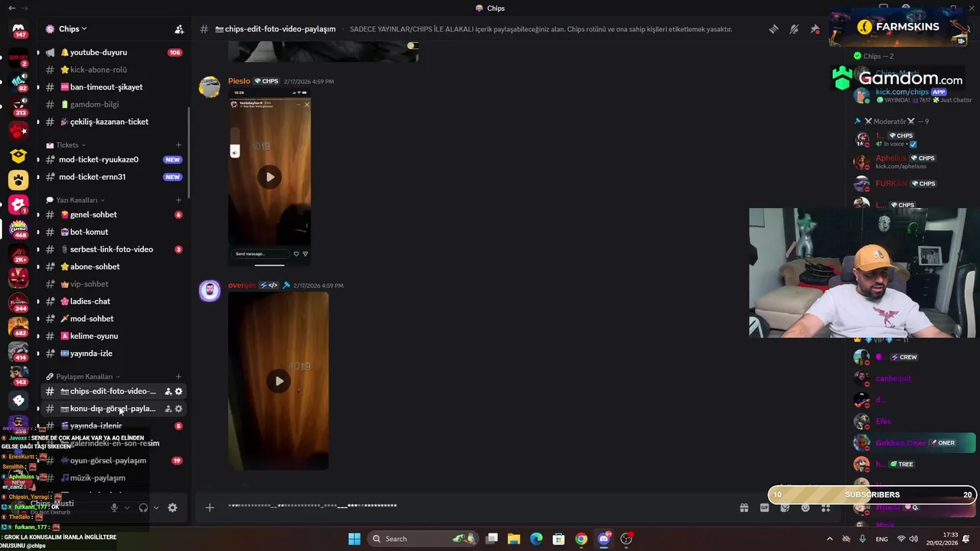The width and height of the screenshot is (980, 551).
Task: Go back using the top-left back arrow
Action: (11, 8)
